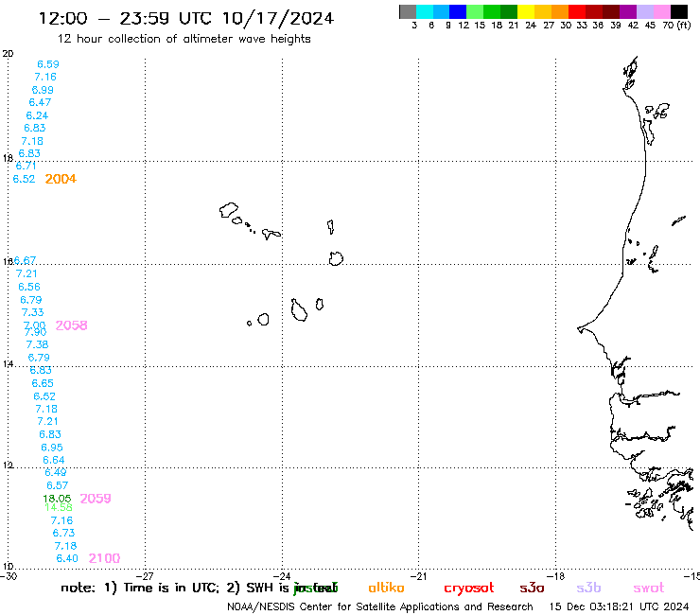Click the wave height value '6.95'

[52, 448]
